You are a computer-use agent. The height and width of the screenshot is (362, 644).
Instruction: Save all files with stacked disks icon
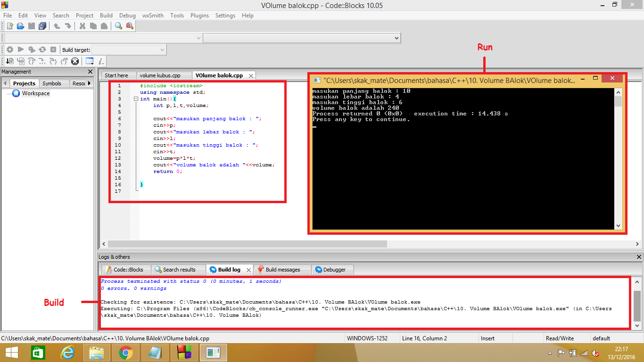42,26
